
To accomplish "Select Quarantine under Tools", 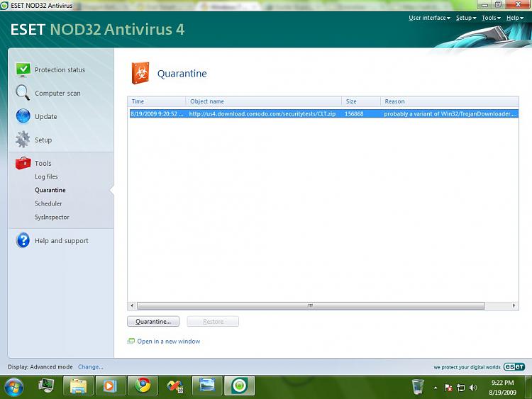I will (x=50, y=190).
